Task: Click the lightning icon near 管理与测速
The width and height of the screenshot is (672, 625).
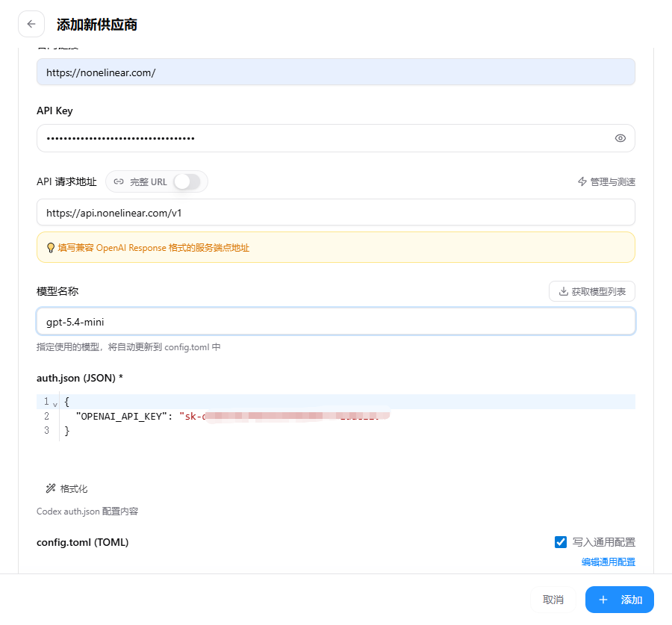Action: [x=582, y=181]
